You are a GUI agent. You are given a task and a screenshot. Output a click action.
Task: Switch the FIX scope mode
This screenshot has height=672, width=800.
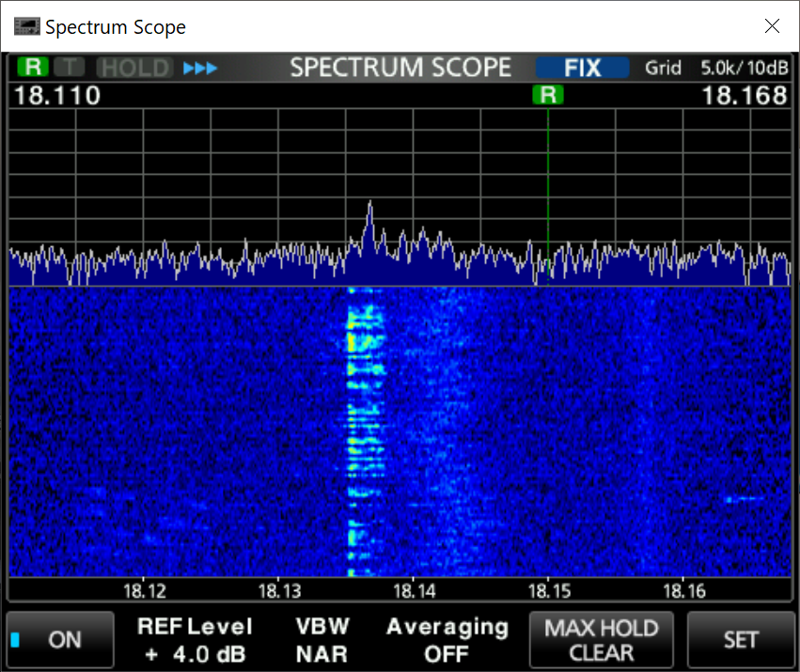click(x=582, y=68)
